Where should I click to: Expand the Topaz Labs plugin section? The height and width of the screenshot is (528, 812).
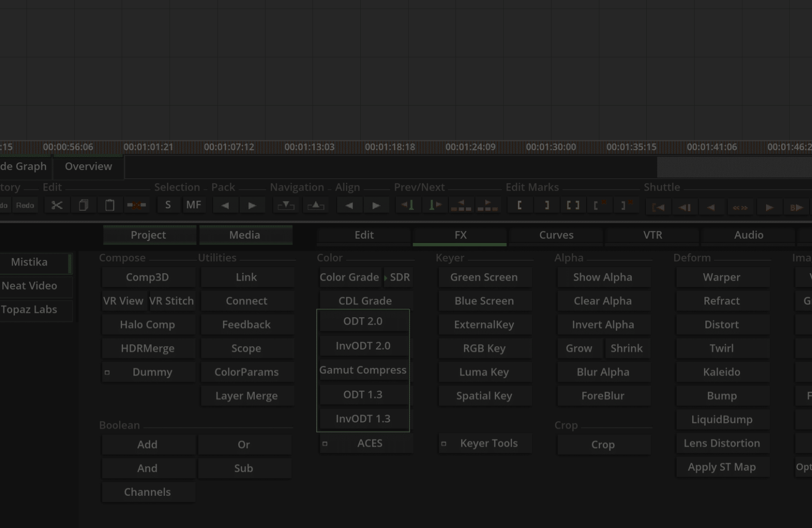point(29,309)
